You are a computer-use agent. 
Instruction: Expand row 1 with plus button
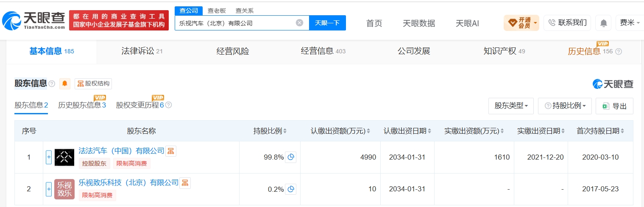coord(49,157)
